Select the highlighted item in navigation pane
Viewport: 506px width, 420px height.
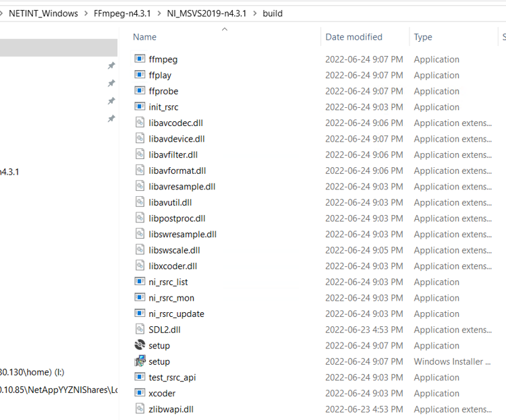point(59,48)
